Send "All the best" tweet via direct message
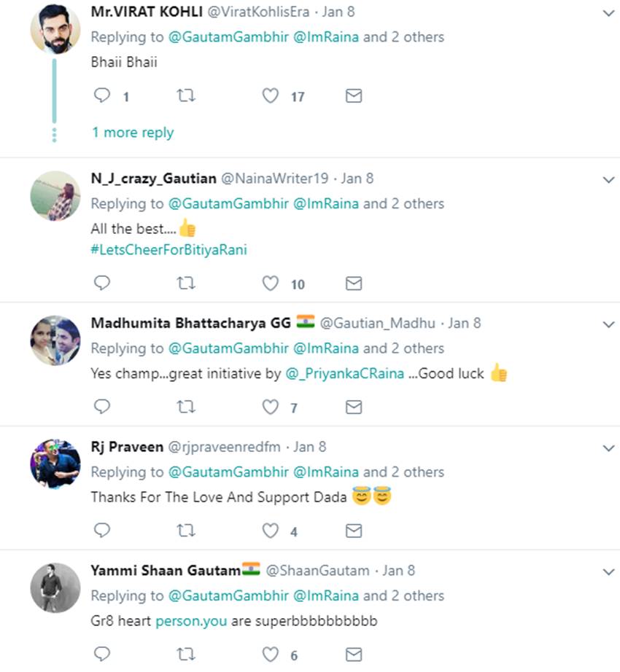Viewport: 620px width, 672px height. (x=353, y=284)
